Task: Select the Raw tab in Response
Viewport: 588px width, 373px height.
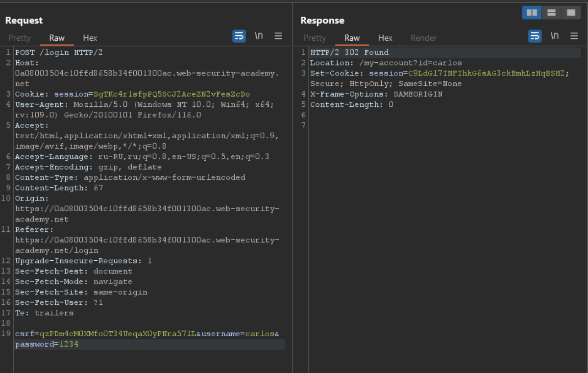Action: 352,38
